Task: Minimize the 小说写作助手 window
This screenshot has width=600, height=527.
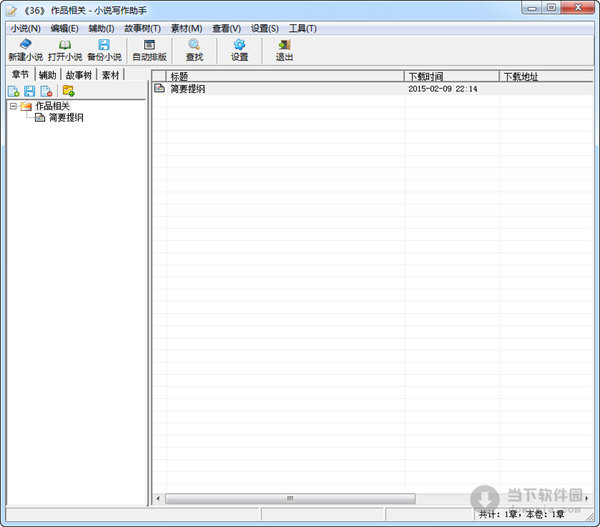Action: [532, 8]
